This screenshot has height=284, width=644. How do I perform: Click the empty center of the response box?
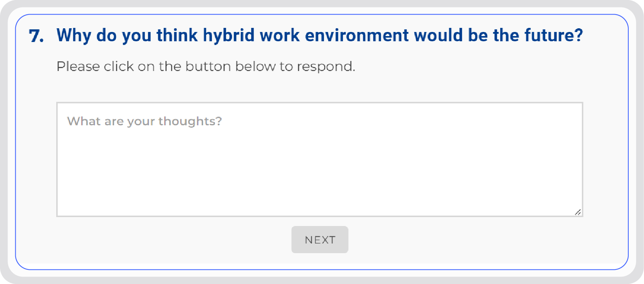[319, 167]
